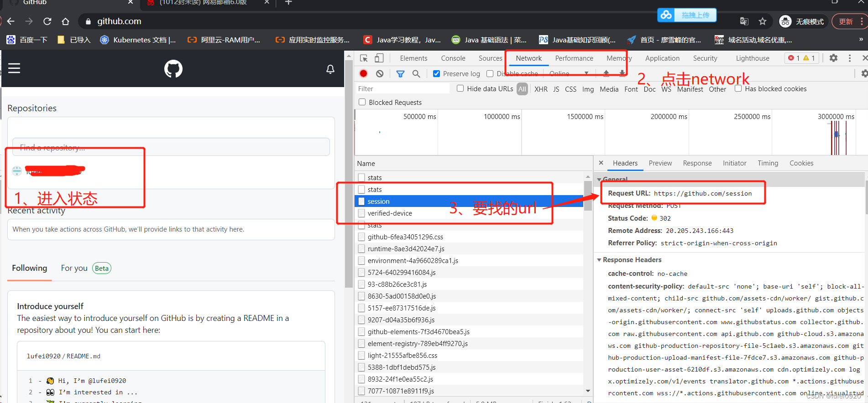868x403 pixels.
Task: Filter requests by Img type
Action: (x=588, y=89)
